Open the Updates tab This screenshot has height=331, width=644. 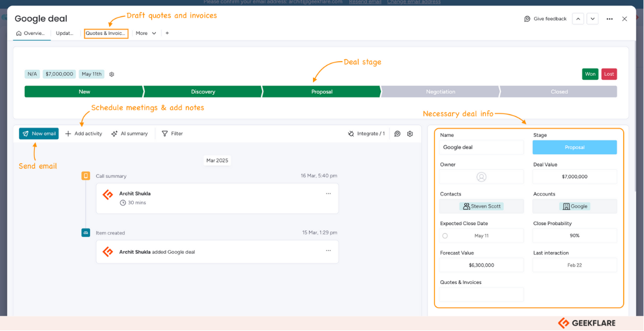pos(65,33)
